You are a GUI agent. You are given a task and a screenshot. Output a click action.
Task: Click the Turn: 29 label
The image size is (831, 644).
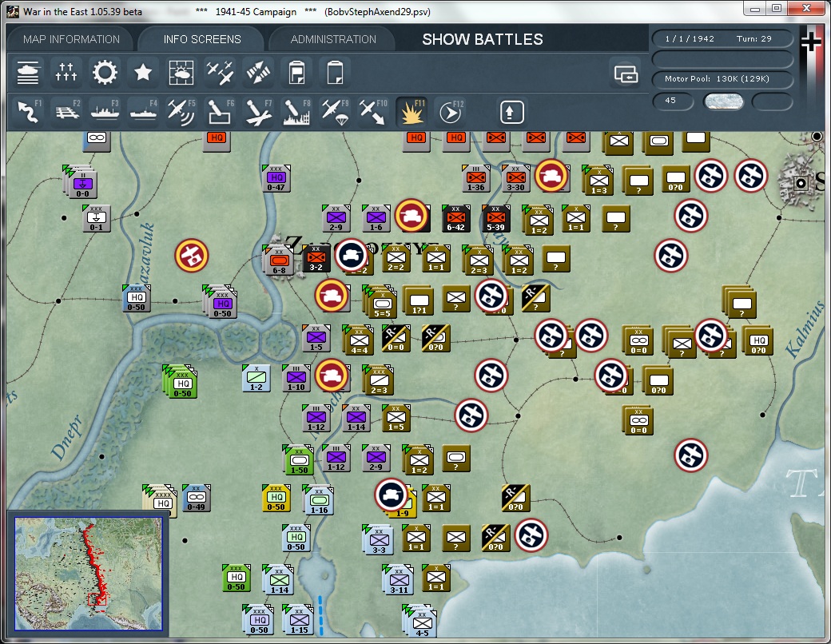[753, 38]
